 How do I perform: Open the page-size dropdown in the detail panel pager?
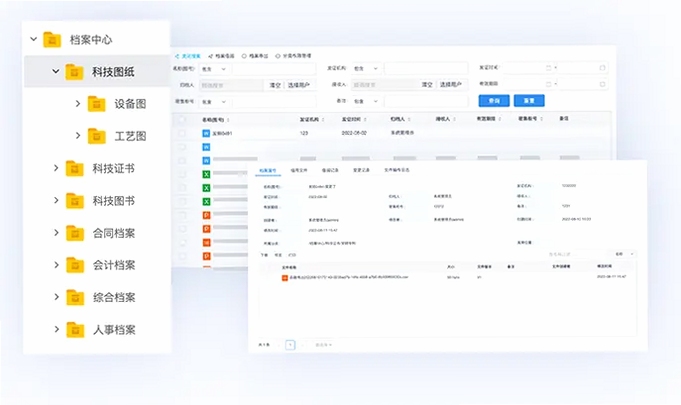324,345
